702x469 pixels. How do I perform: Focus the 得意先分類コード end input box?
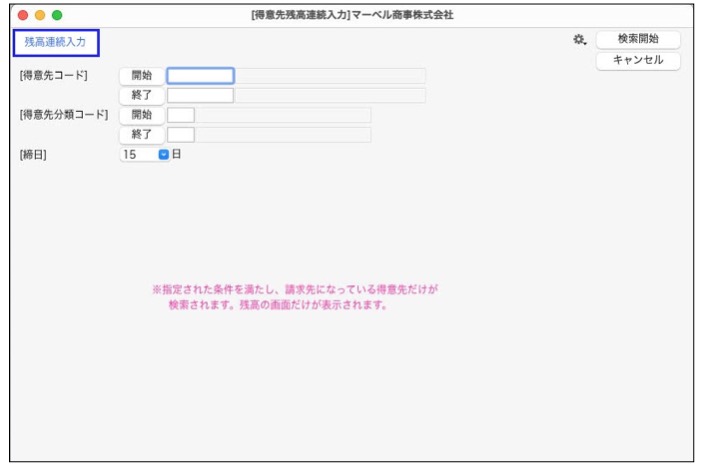click(180, 135)
